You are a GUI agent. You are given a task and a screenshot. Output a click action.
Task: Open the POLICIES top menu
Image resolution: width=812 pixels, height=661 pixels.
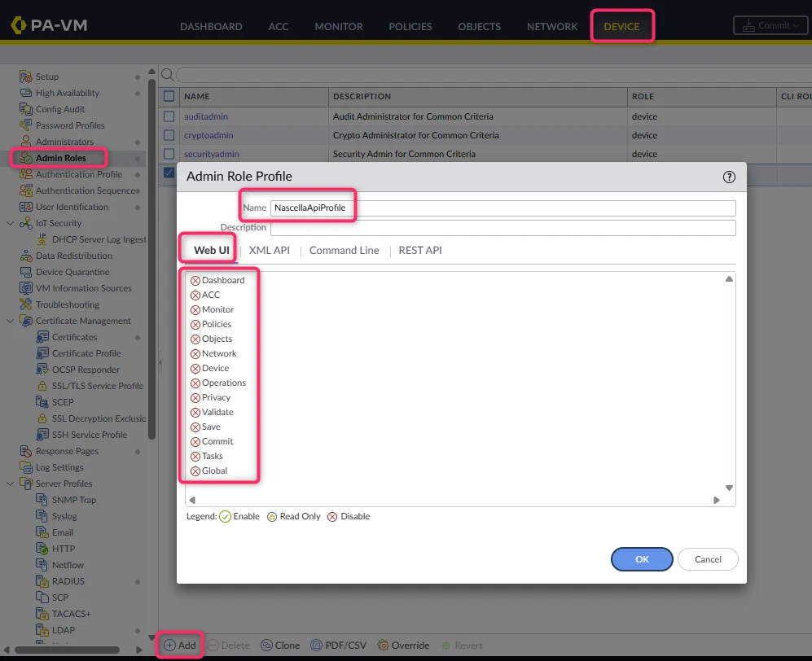410,26
